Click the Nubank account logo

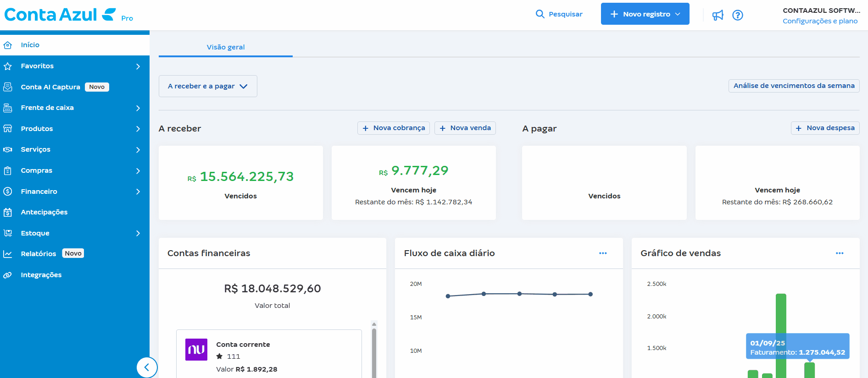pyautogui.click(x=196, y=350)
